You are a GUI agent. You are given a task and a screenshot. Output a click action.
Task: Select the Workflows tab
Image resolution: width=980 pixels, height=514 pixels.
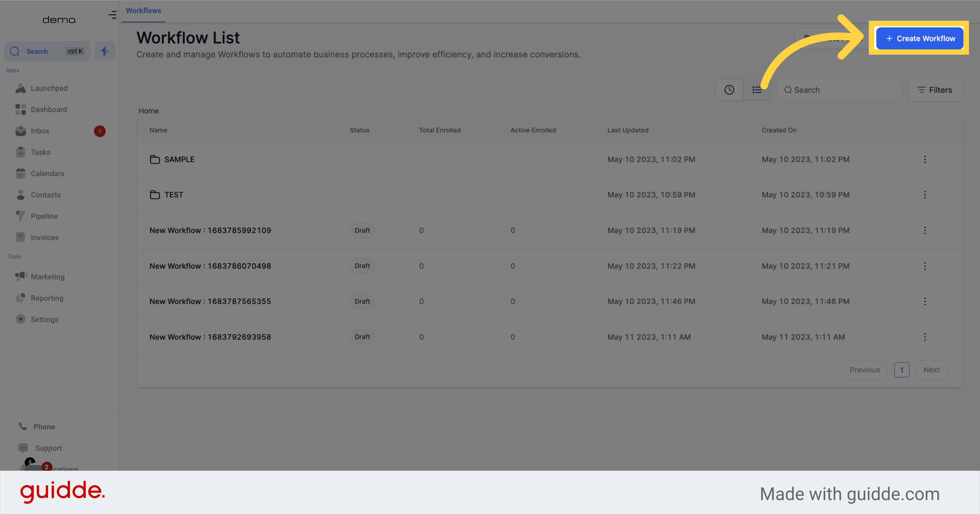click(x=143, y=11)
